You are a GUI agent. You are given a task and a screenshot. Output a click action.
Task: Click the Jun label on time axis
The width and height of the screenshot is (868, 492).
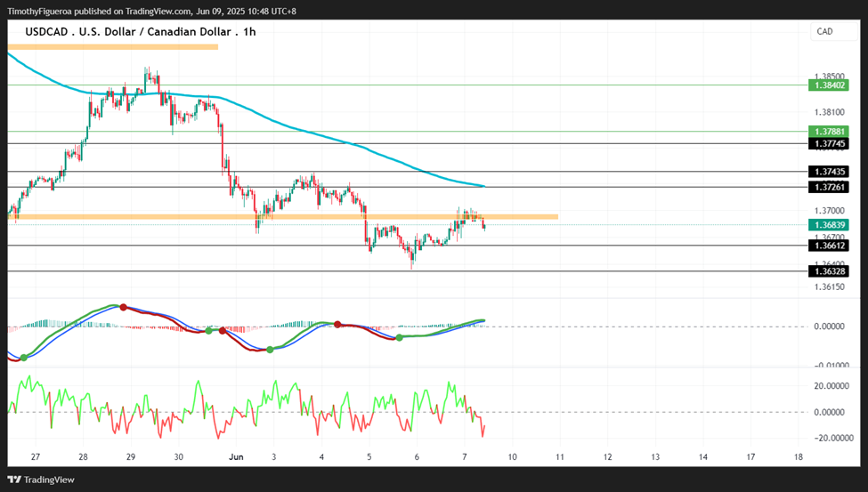(237, 456)
